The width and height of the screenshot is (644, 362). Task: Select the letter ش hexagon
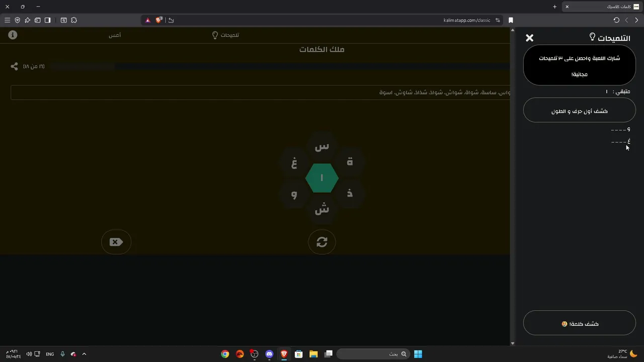[x=322, y=209]
